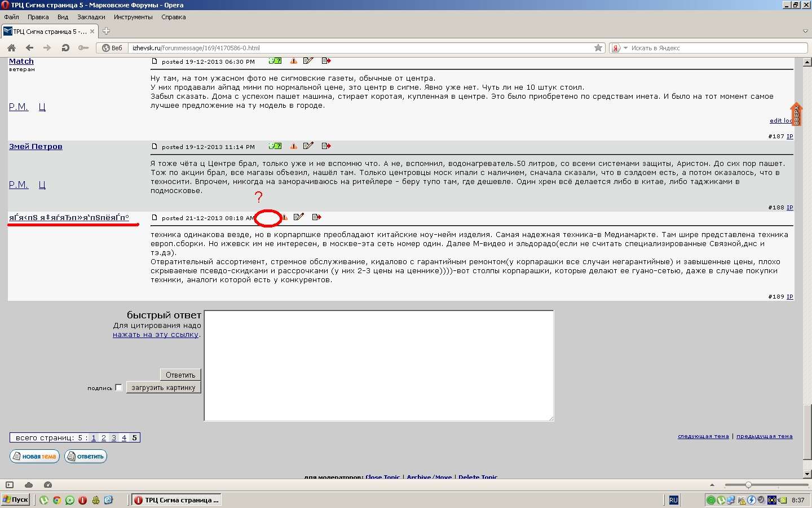
Task: Open the Yandex search engine dropdown
Action: 625,48
